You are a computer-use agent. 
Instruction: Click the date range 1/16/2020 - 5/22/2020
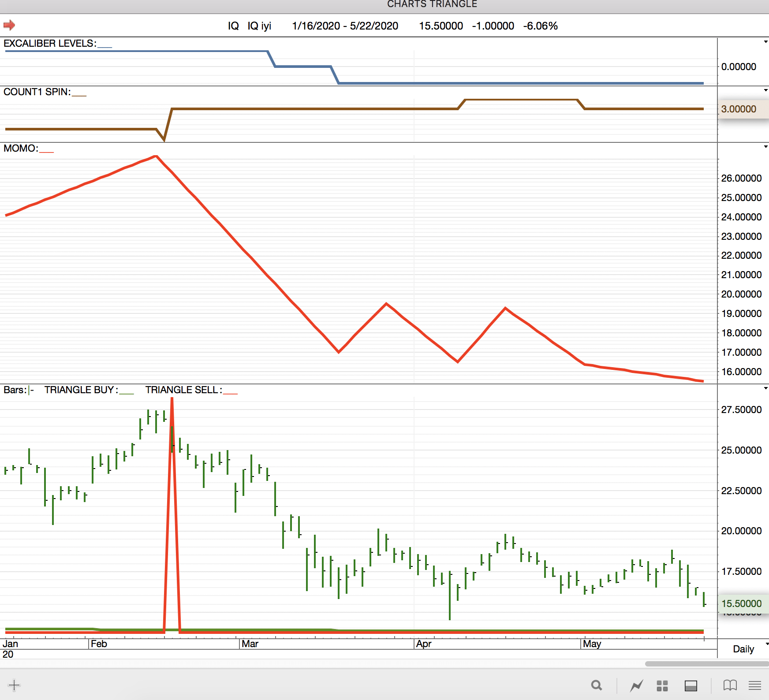tap(345, 26)
